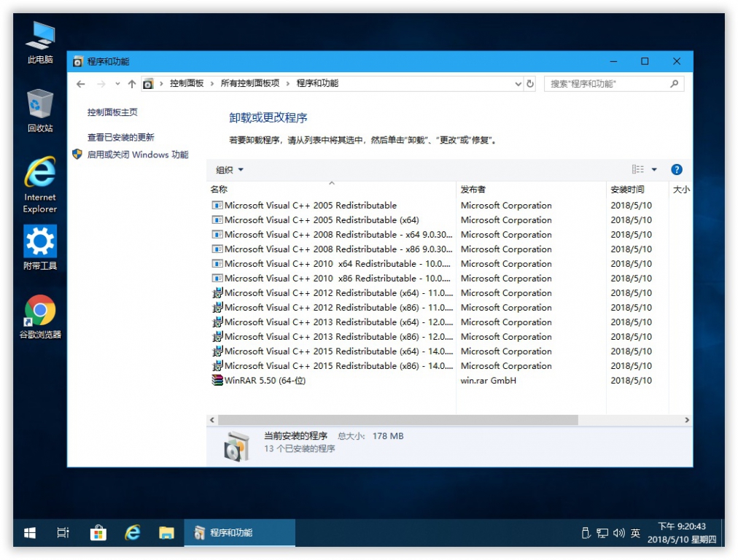738x560 pixels.
Task: Open 启用或关闭 Windows 功能 link
Action: 138,155
